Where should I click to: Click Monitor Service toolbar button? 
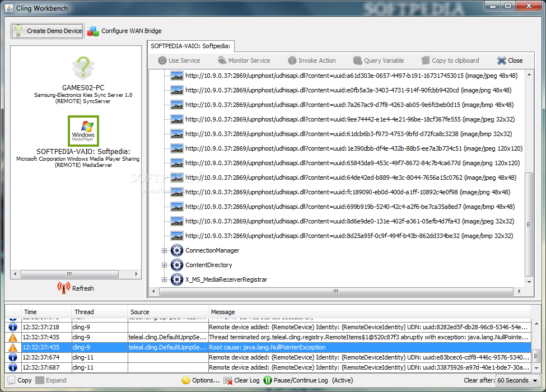coord(244,60)
